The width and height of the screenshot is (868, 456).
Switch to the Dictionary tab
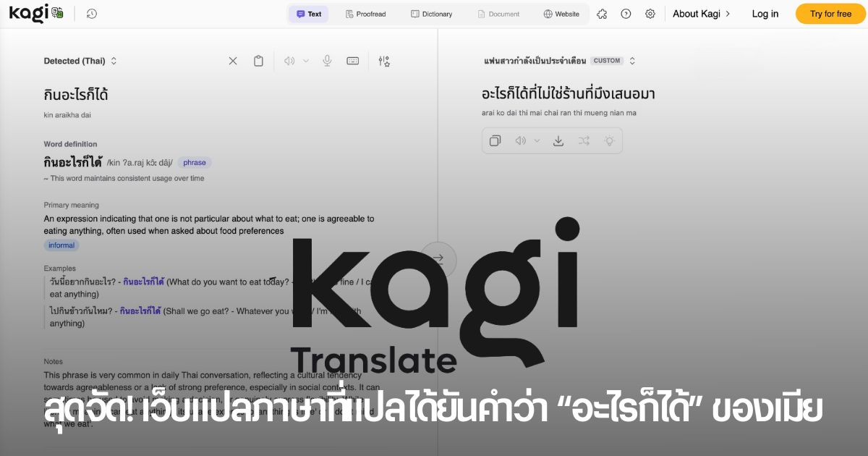point(433,13)
